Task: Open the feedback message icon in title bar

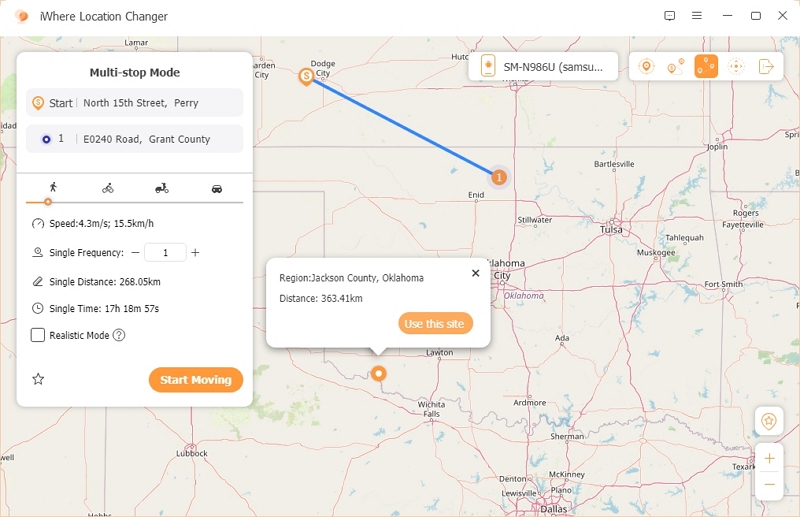Action: pos(670,16)
